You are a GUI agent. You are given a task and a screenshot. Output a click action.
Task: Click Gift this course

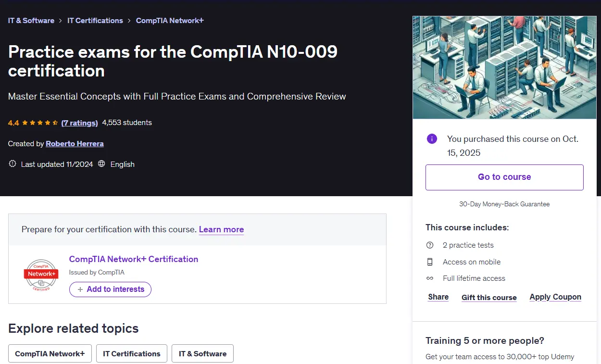pyautogui.click(x=489, y=298)
